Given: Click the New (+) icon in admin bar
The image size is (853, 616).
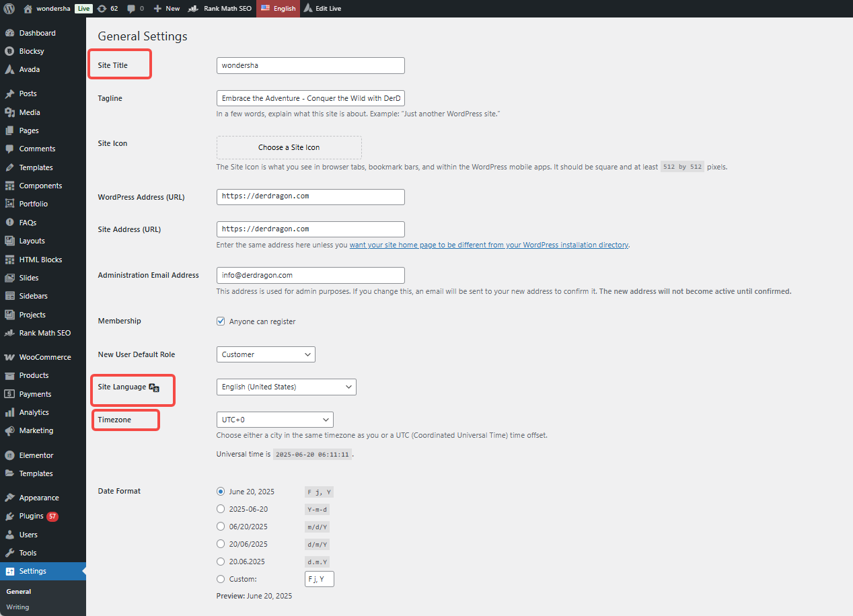Looking at the screenshot, I should point(157,8).
